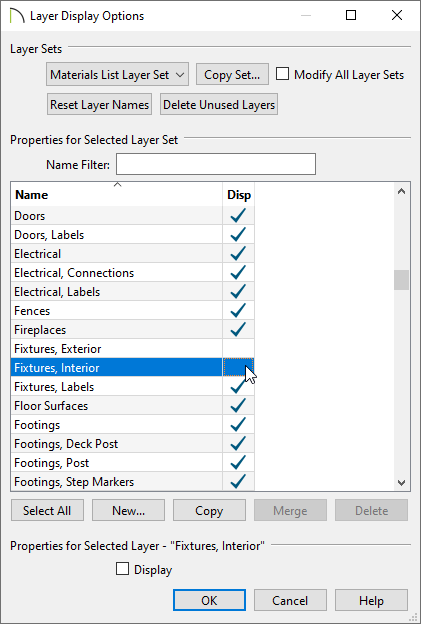Enable the Display checkbox for selected layer
This screenshot has width=421, height=624.
(122, 569)
